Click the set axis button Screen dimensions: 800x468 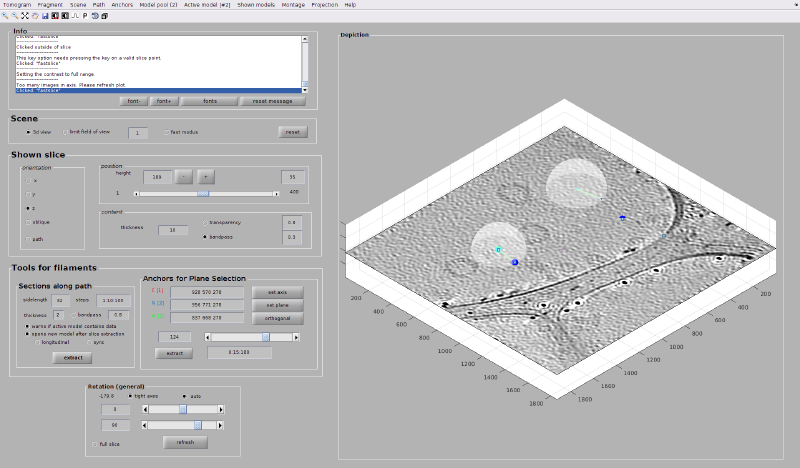tap(278, 292)
